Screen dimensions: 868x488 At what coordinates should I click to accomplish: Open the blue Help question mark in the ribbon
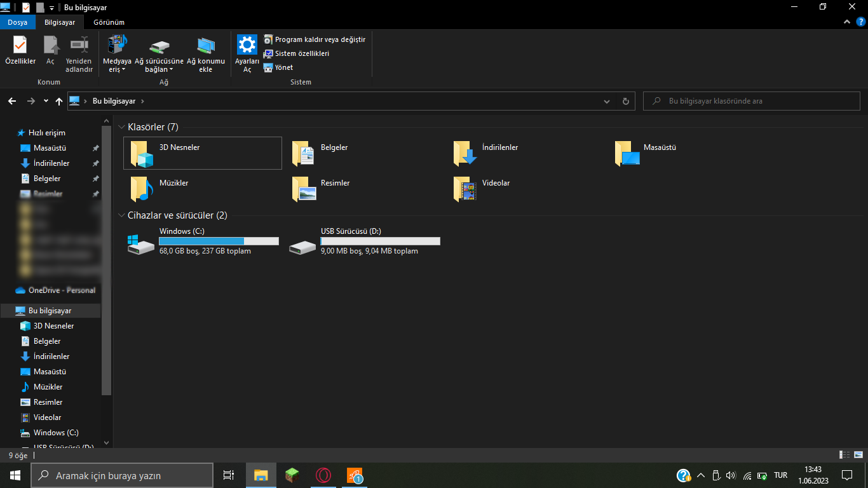click(x=860, y=22)
